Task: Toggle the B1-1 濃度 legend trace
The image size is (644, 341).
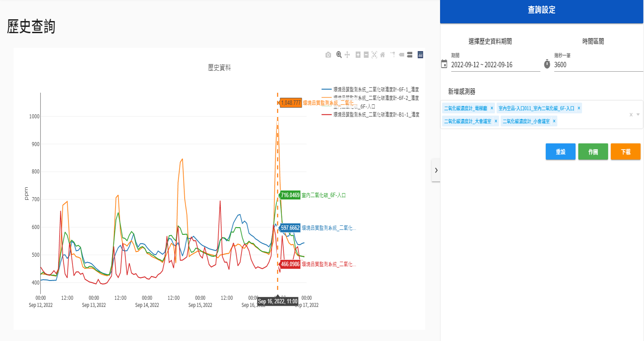Action: pyautogui.click(x=371, y=115)
